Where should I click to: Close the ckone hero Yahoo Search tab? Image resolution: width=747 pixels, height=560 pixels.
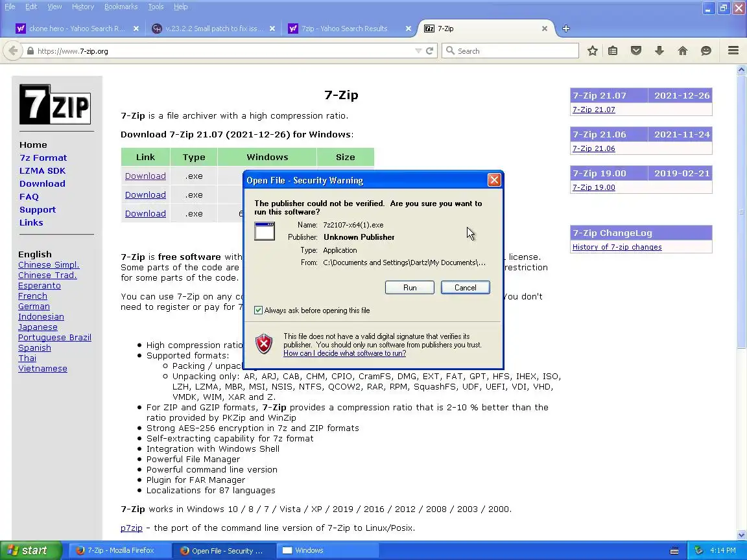pos(136,29)
